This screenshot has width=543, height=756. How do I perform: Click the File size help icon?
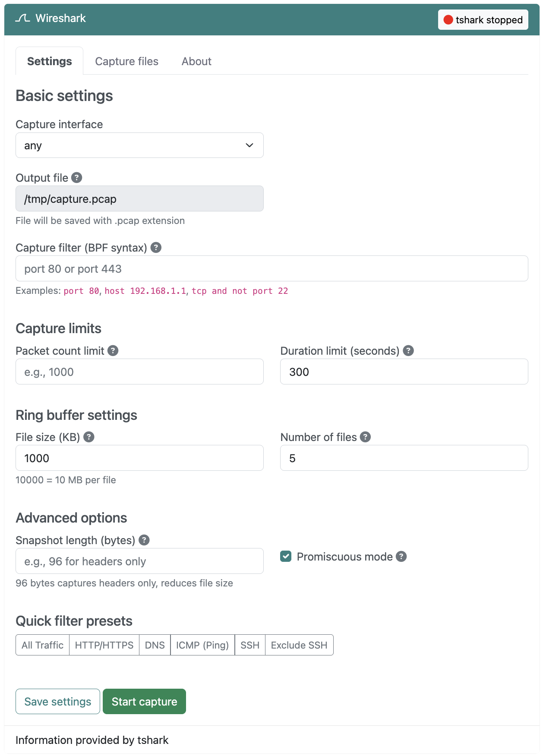coord(89,437)
